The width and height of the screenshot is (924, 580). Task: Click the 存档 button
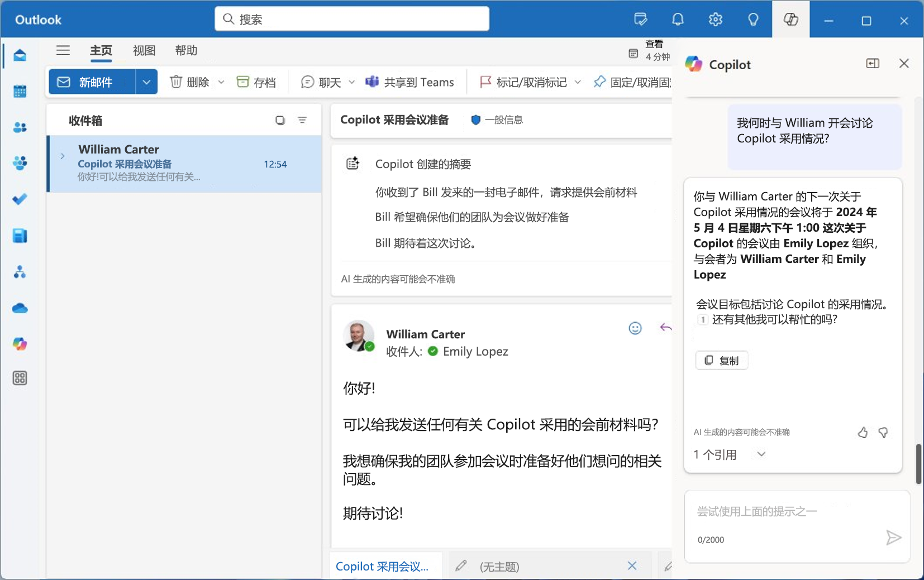click(256, 82)
